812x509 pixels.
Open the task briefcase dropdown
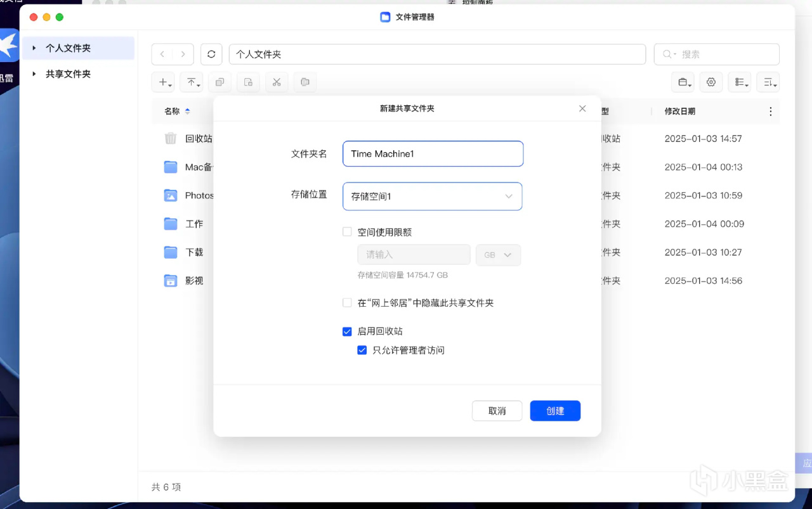click(683, 82)
